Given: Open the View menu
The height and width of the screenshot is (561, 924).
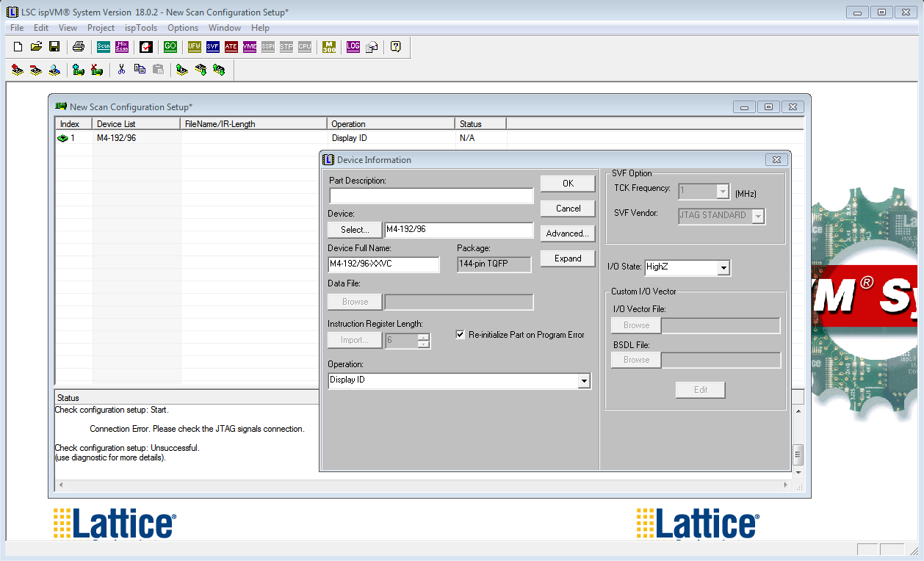Looking at the screenshot, I should [x=68, y=28].
